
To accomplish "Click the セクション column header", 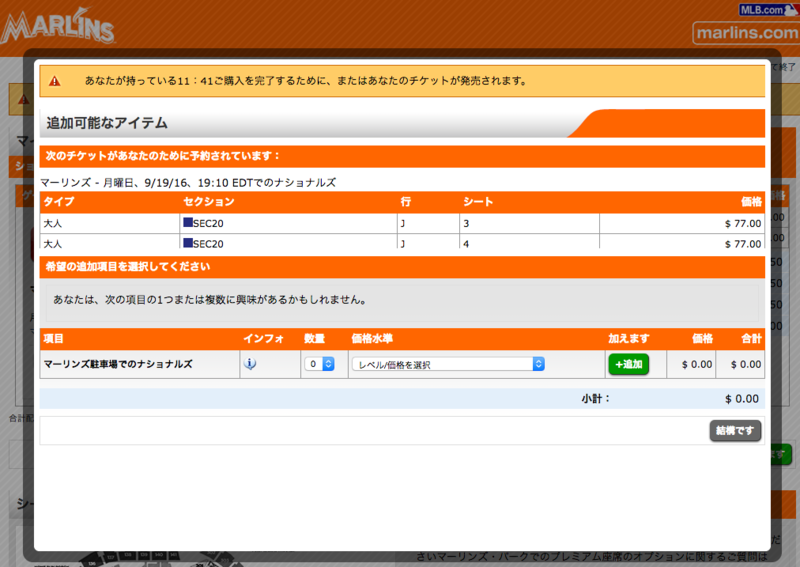I will point(209,202).
